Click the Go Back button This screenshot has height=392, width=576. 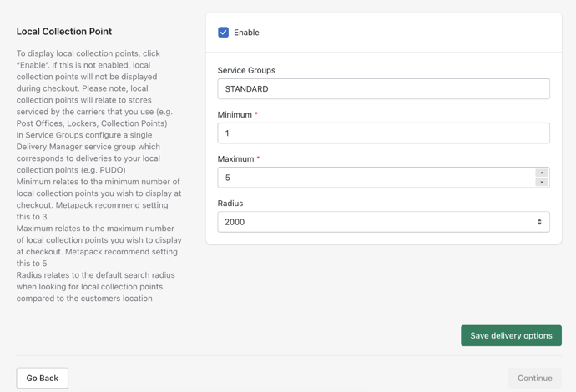(43, 378)
